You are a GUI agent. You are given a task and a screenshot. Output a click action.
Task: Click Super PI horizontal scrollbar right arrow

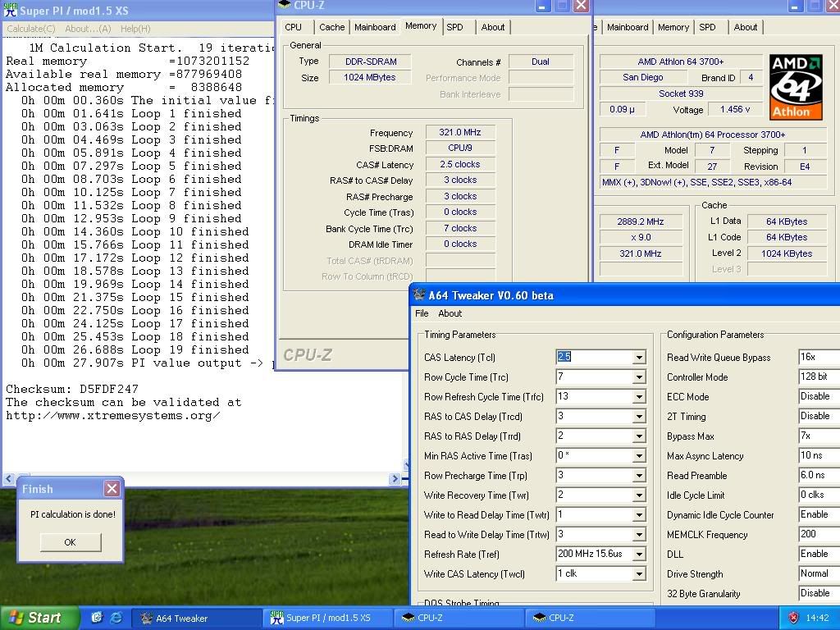point(395,478)
